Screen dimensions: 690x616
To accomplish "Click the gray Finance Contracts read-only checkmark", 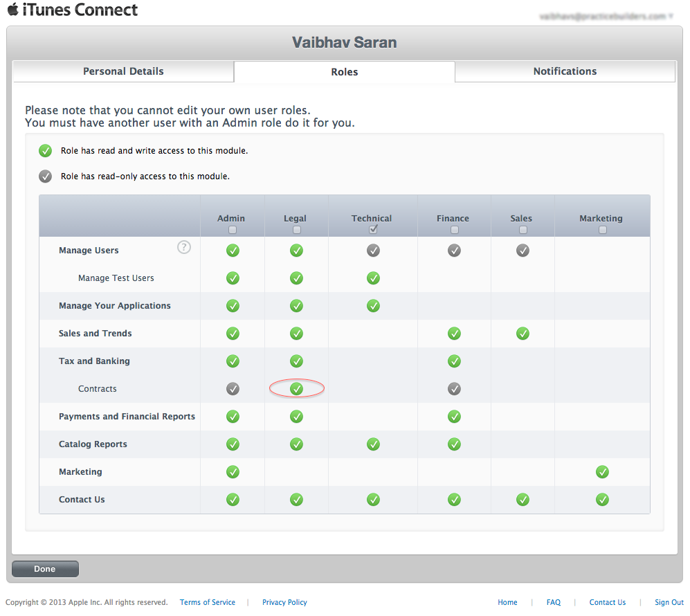I will 454,389.
